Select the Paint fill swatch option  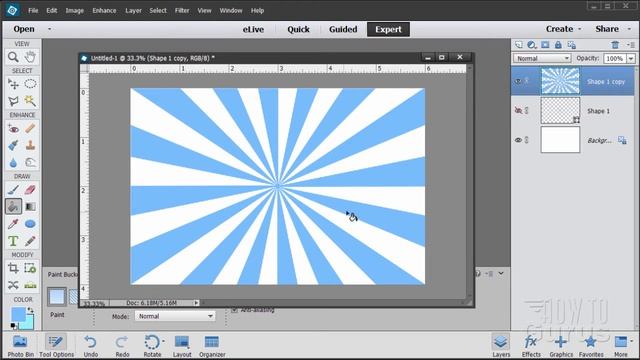57,297
